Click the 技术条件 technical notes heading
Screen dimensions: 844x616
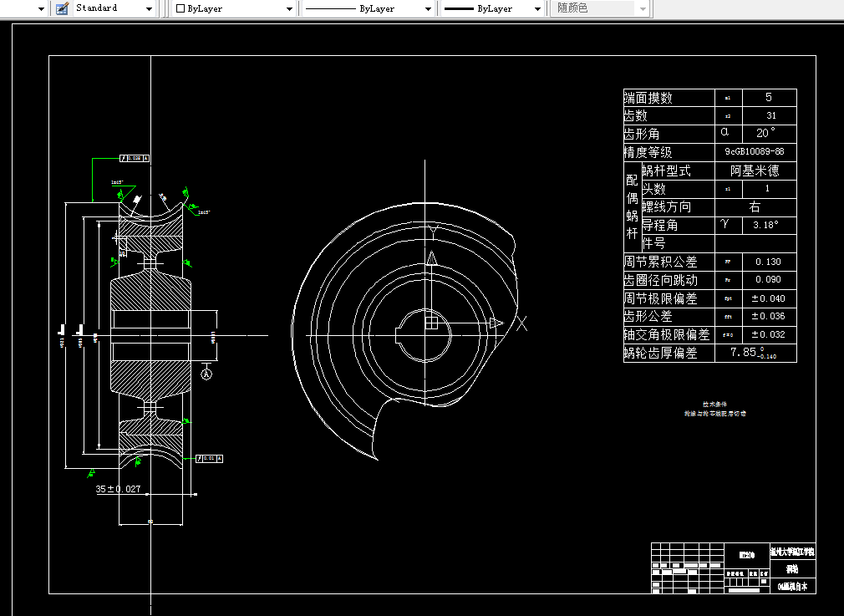[x=714, y=404]
